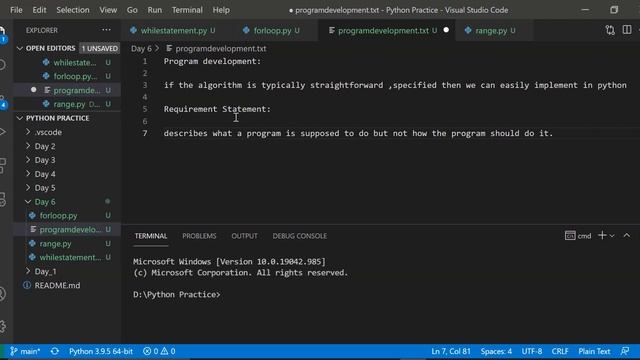Viewport: 640px width, 360px height.
Task: Click the Split Editor Right icon
Action: pyautogui.click(x=627, y=30)
